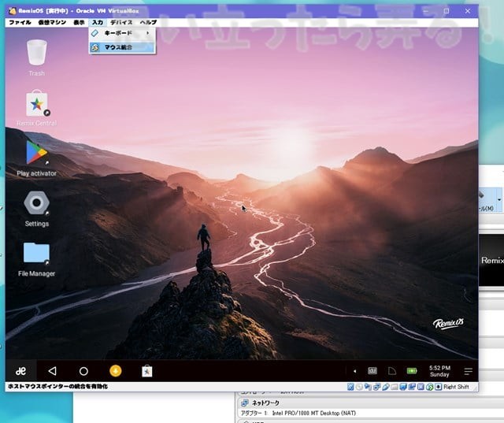The image size is (504, 423).
Task: Click the Right Shift host key label
Action: 456,387
